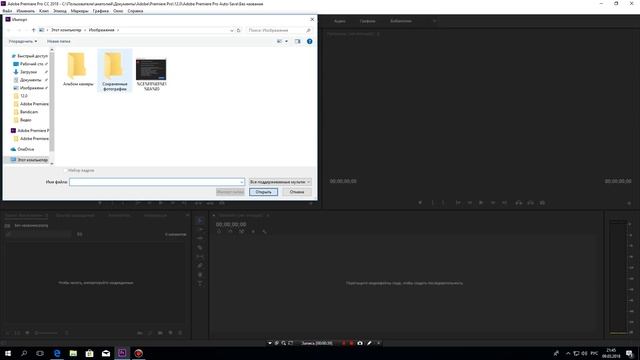Refresh the Import dialog folder view

[239, 30]
